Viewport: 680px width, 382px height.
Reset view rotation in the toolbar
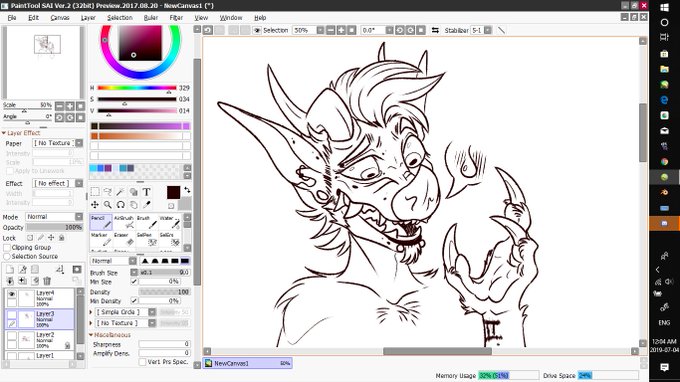(x=421, y=30)
